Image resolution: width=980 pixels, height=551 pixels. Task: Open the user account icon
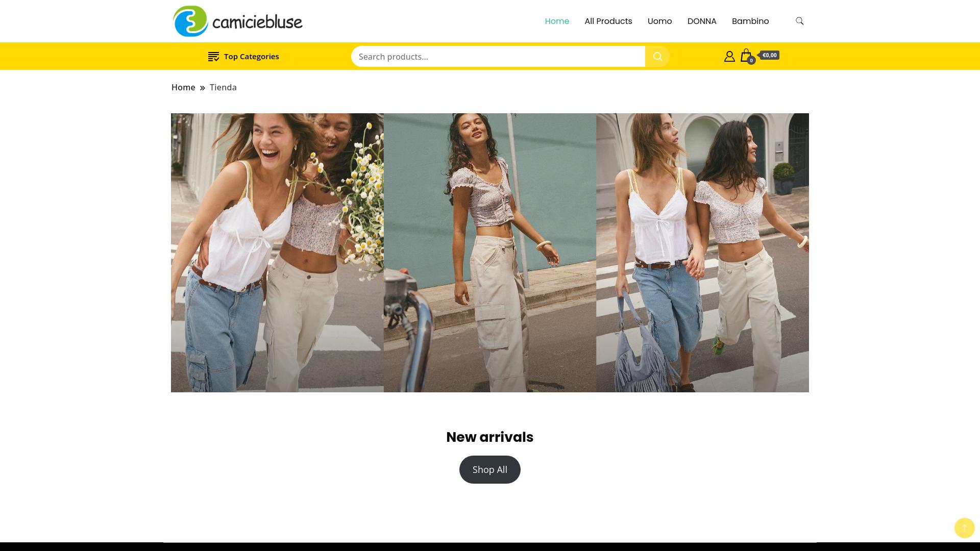click(x=729, y=57)
